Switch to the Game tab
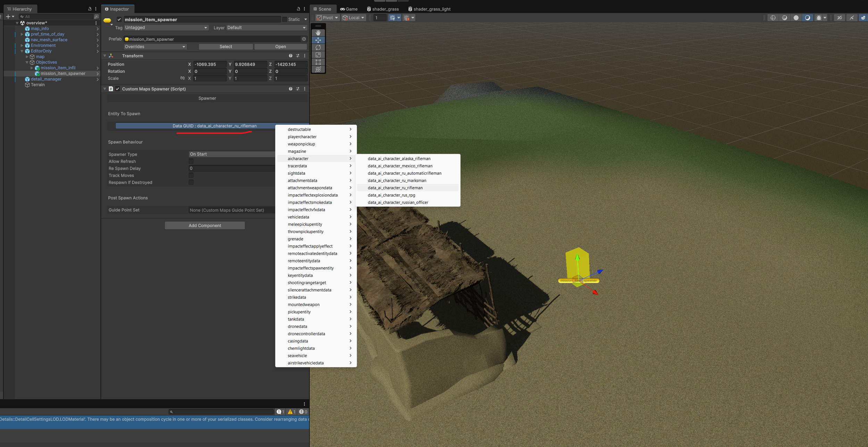This screenshot has width=868, height=447. (349, 9)
